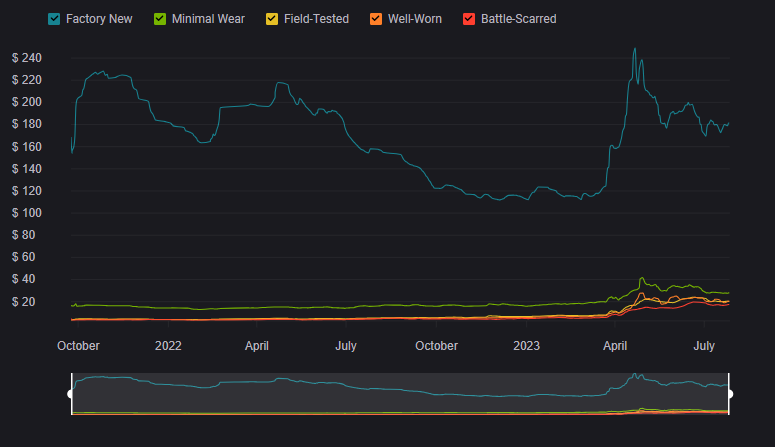The height and width of the screenshot is (447, 775).
Task: Click the left handle of range navigator
Action: click(71, 394)
